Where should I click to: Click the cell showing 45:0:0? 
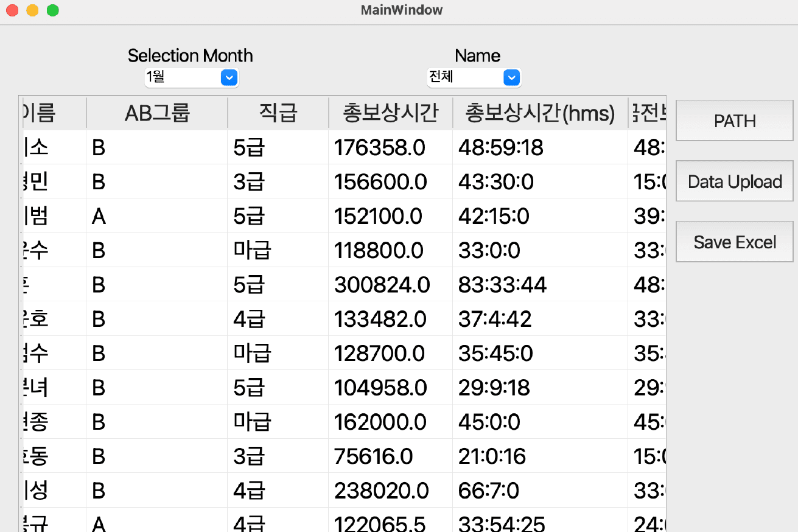coord(541,422)
